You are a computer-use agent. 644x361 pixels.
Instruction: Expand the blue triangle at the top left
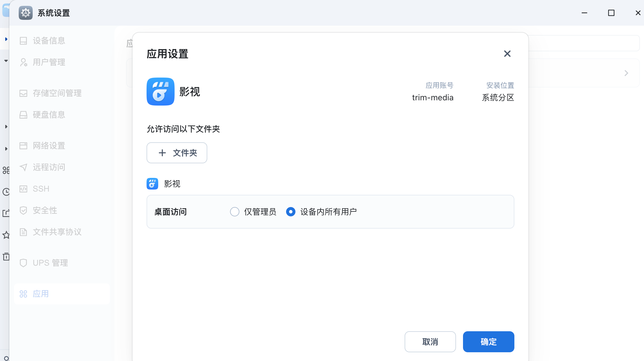pos(6,39)
